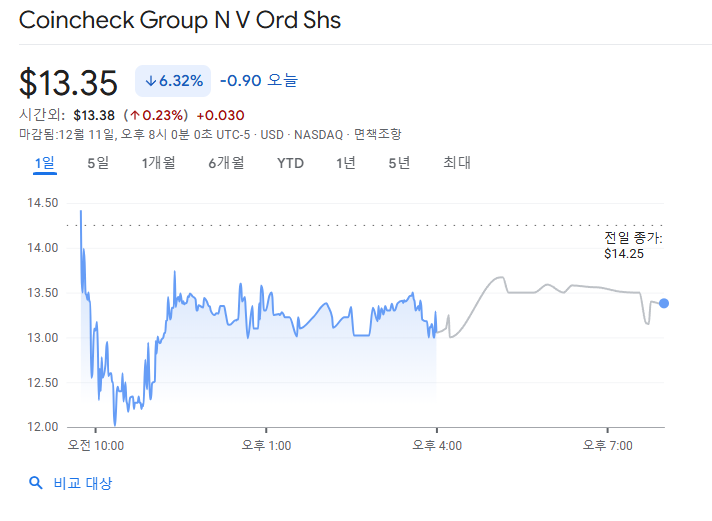Click the down arrow percent change badge
This screenshot has width=712, height=521.
[174, 81]
